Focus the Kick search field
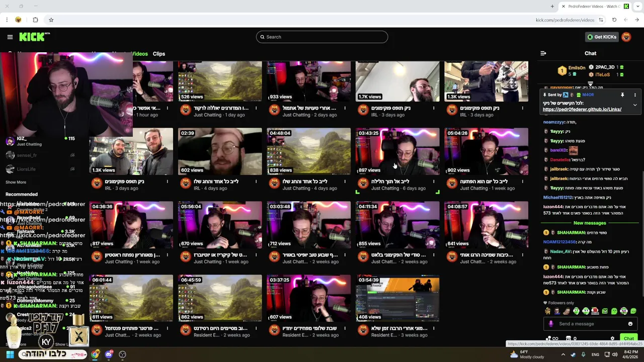 [322, 37]
